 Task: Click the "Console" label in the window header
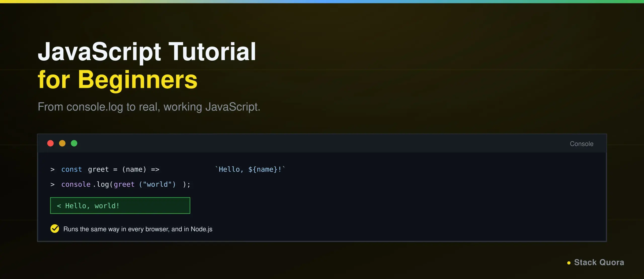coord(581,144)
